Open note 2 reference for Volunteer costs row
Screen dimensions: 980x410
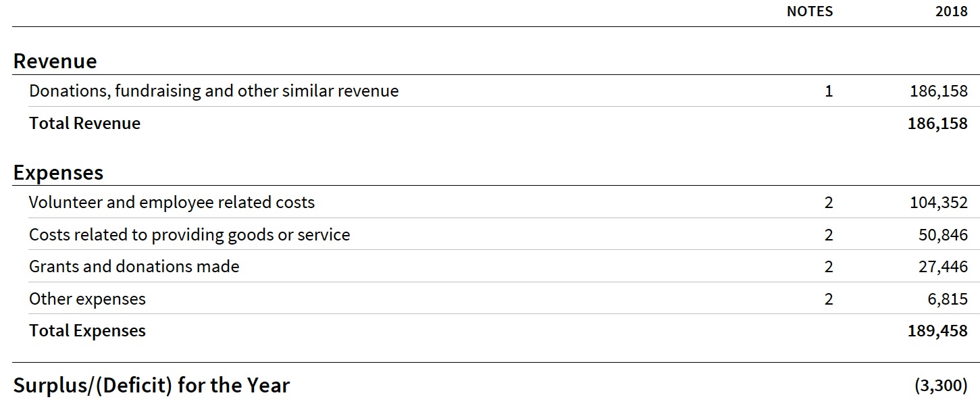829,203
